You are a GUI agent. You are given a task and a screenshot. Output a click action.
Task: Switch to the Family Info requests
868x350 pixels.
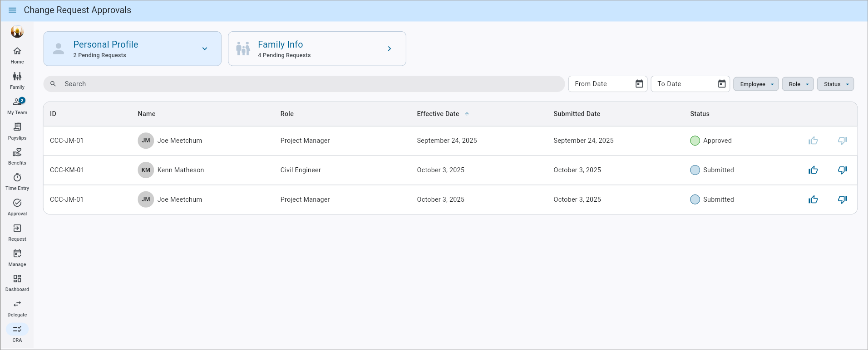(317, 49)
